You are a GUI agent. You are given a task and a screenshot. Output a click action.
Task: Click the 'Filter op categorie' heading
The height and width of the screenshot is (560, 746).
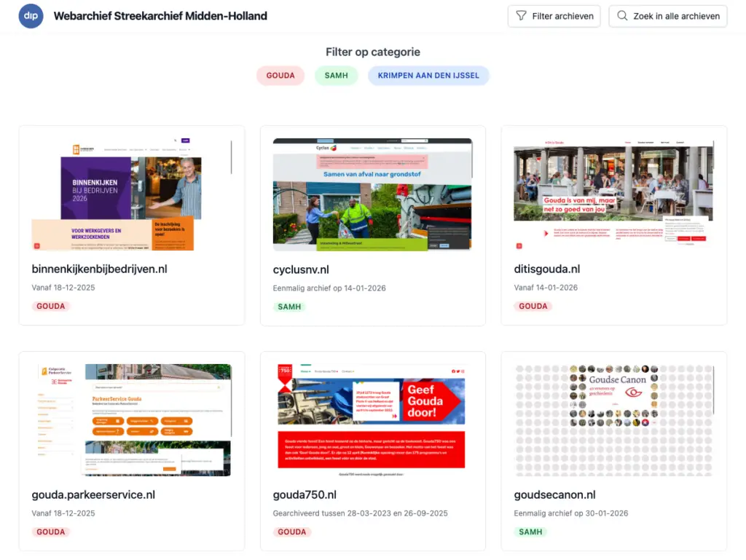373,52
